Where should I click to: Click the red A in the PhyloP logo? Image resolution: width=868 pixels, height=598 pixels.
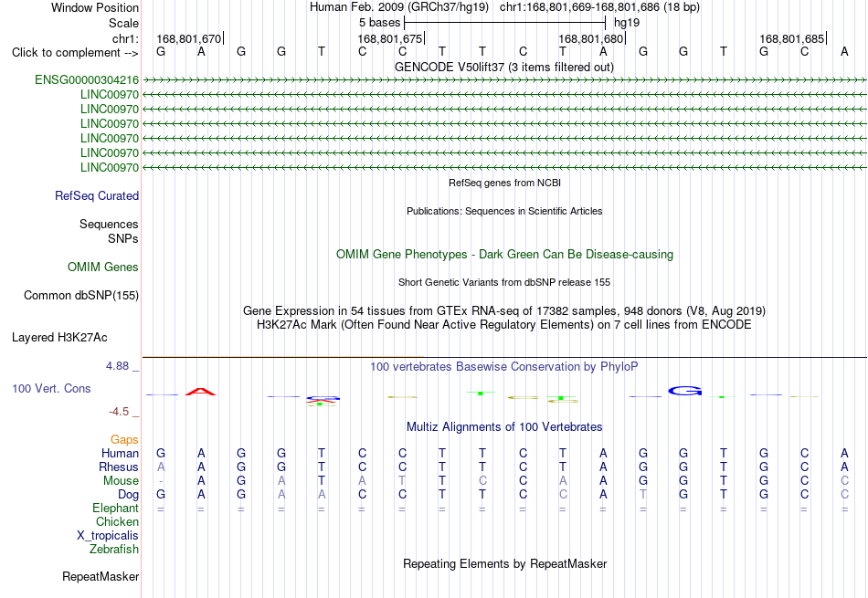pos(200,392)
